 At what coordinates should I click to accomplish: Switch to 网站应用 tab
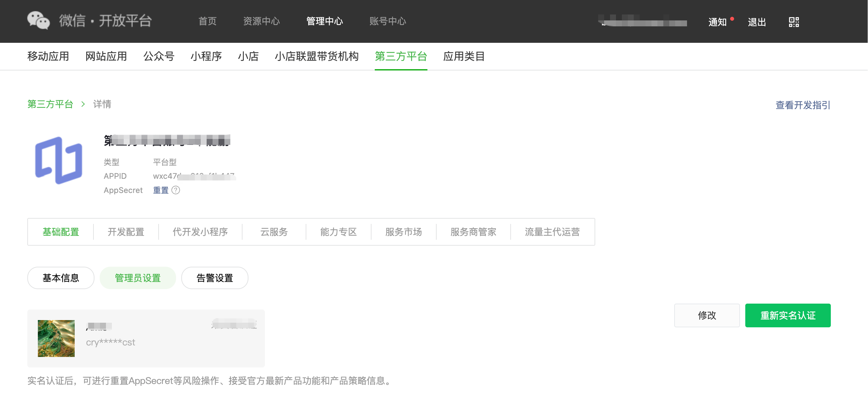[106, 56]
